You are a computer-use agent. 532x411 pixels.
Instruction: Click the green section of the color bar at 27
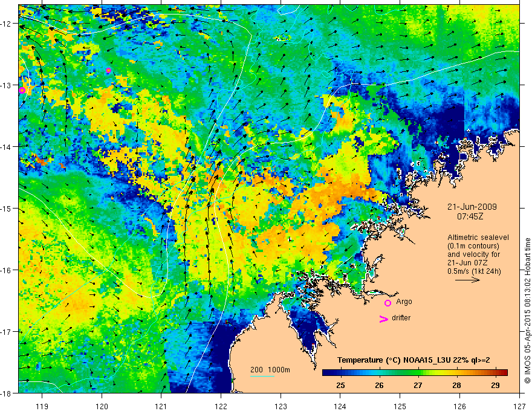pos(418,372)
